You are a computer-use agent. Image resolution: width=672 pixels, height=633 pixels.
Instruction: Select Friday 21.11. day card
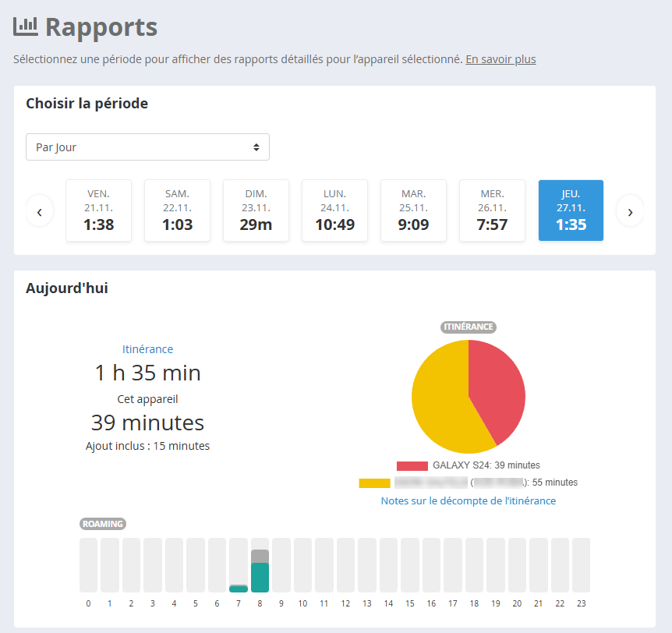point(98,210)
